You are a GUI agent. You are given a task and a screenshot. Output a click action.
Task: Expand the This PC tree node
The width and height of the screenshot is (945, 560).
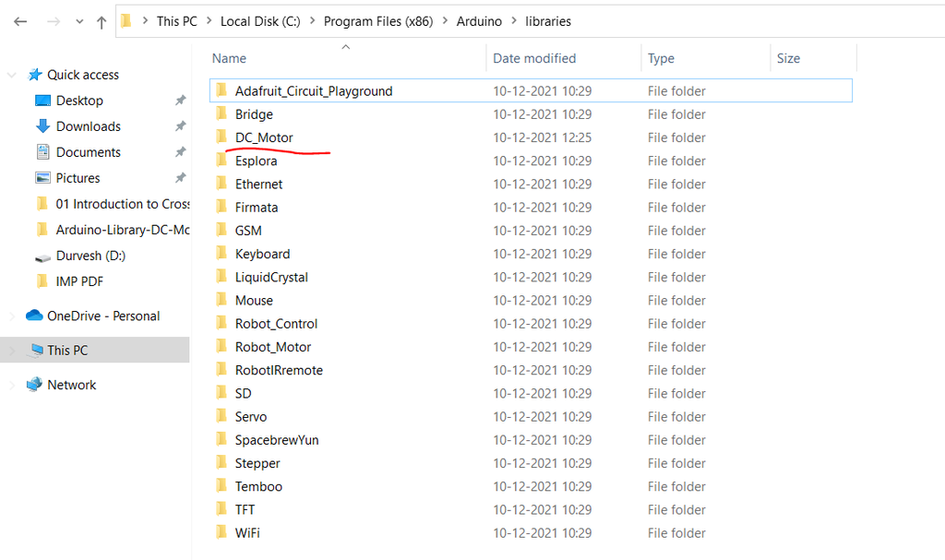point(11,351)
